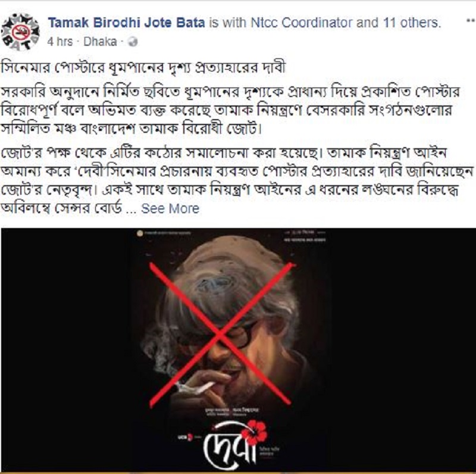The height and width of the screenshot is (474, 476).
Task: Expand the post with See More
Action: coord(170,208)
